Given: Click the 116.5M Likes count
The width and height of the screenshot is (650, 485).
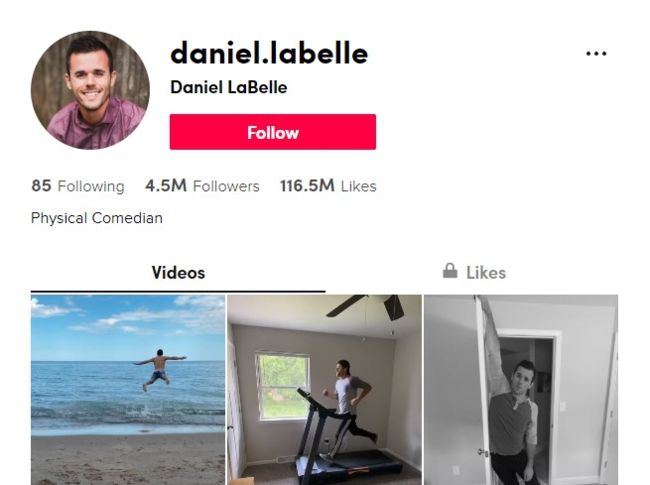Looking at the screenshot, I should [x=328, y=186].
